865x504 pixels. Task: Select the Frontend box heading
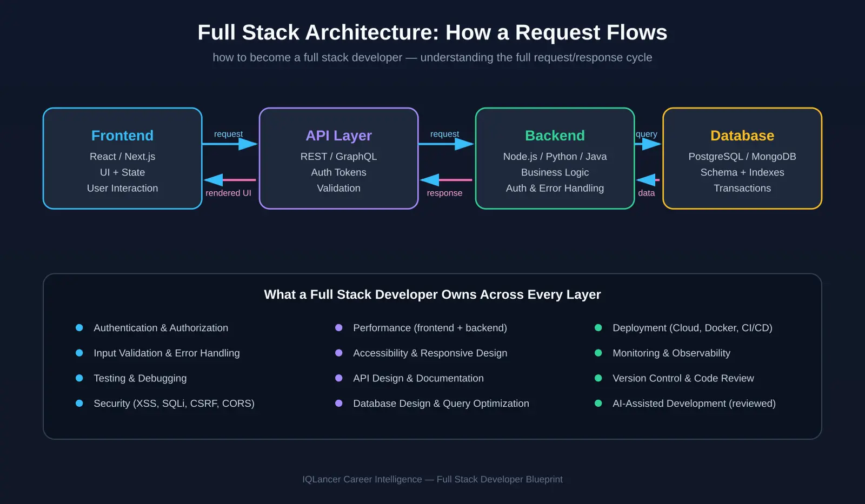pos(122,136)
